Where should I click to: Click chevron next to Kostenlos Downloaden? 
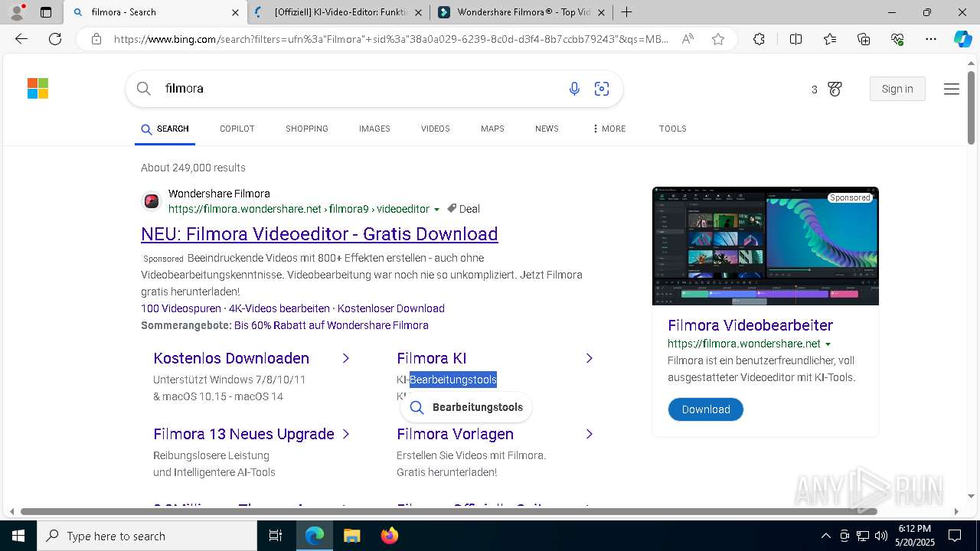point(346,358)
